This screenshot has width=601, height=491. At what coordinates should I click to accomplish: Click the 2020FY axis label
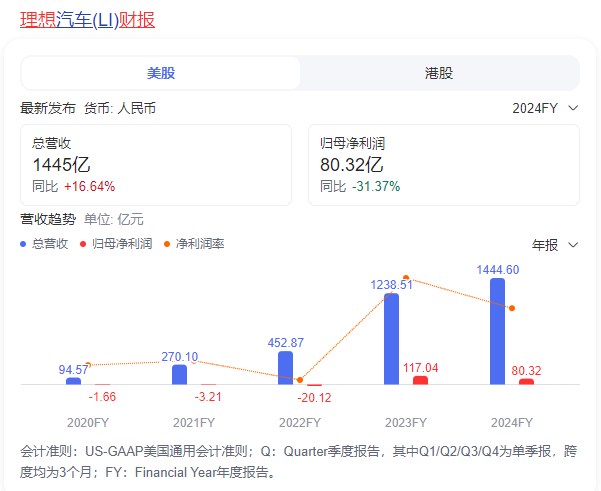pyautogui.click(x=87, y=422)
